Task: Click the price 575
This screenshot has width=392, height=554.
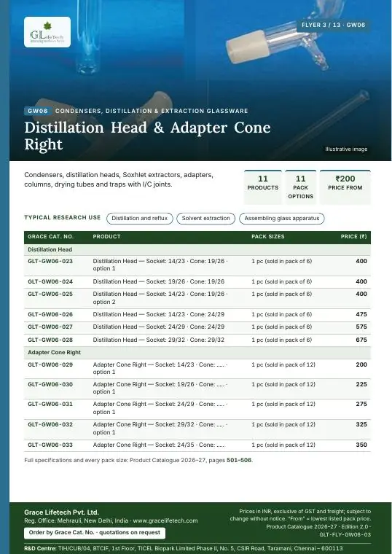Action: [x=361, y=327]
